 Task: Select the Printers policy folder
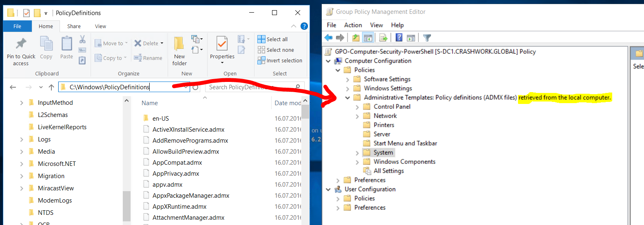point(379,125)
